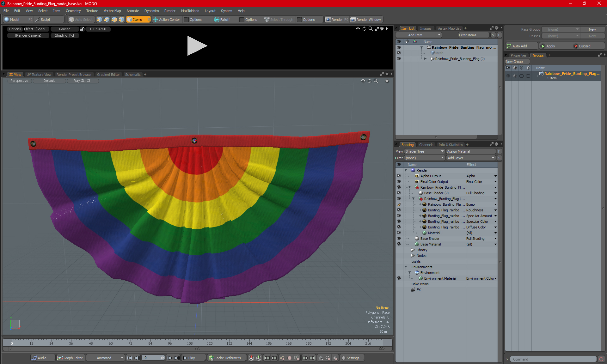This screenshot has height=364, width=607.
Task: Click the New Group button
Action: click(517, 62)
